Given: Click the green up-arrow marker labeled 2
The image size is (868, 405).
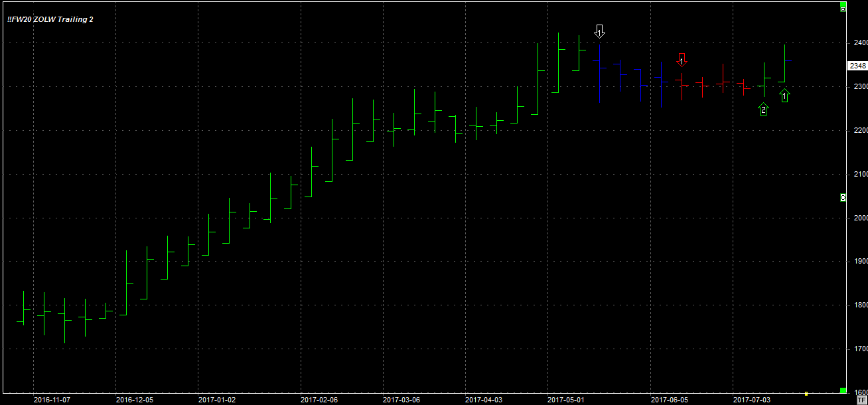Looking at the screenshot, I should point(764,110).
